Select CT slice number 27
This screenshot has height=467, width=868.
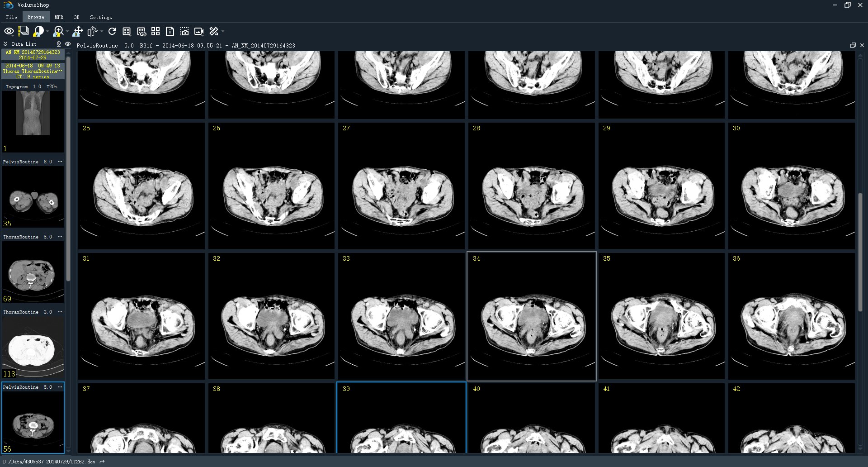pos(401,186)
